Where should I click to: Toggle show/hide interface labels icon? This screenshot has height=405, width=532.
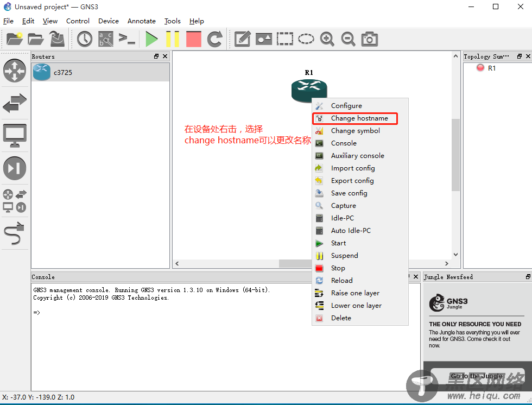[x=105, y=39]
